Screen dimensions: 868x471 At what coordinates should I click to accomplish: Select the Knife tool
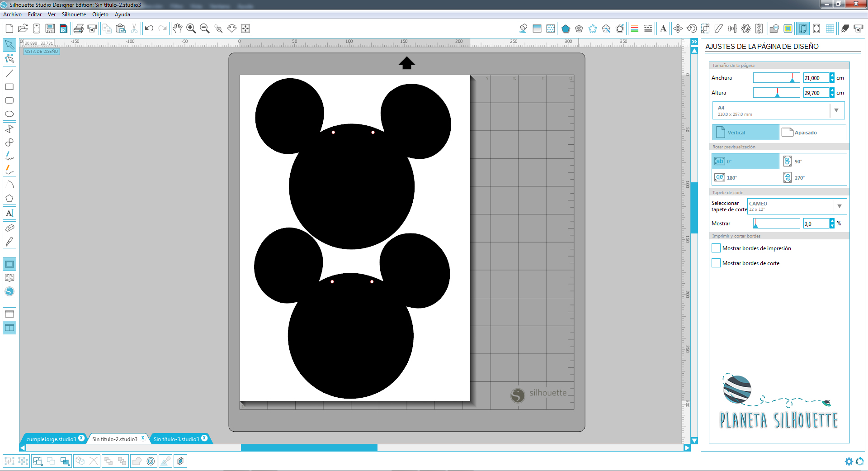(9, 242)
